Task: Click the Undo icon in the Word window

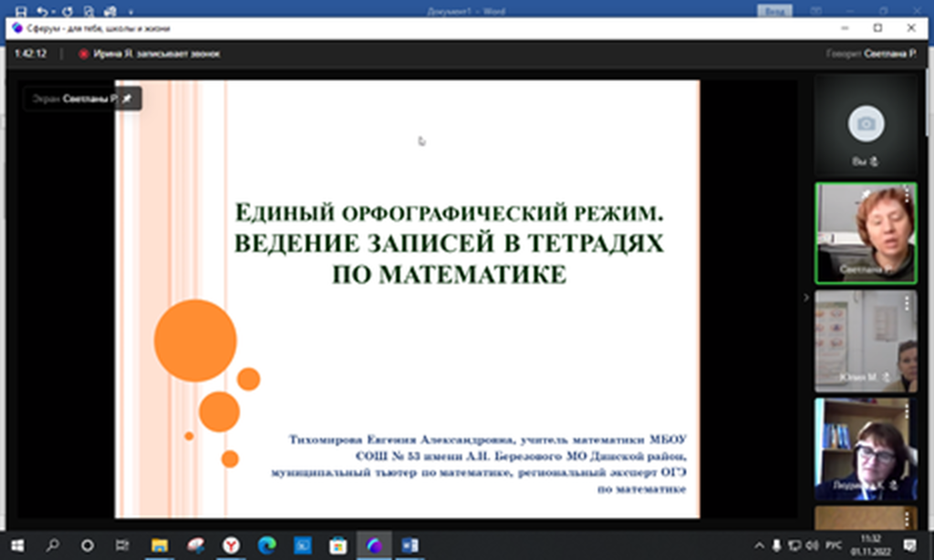Action: coord(42,11)
